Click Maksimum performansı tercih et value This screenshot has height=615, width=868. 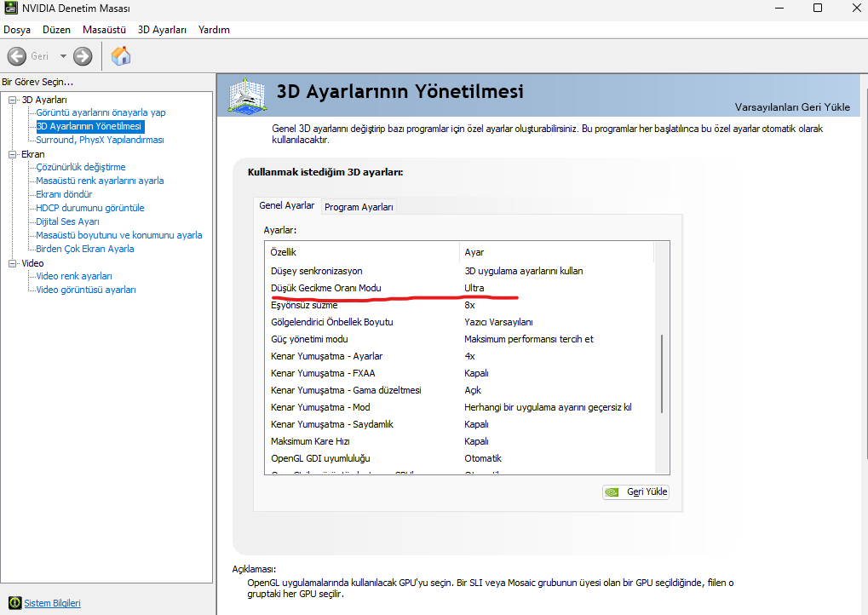pos(529,339)
